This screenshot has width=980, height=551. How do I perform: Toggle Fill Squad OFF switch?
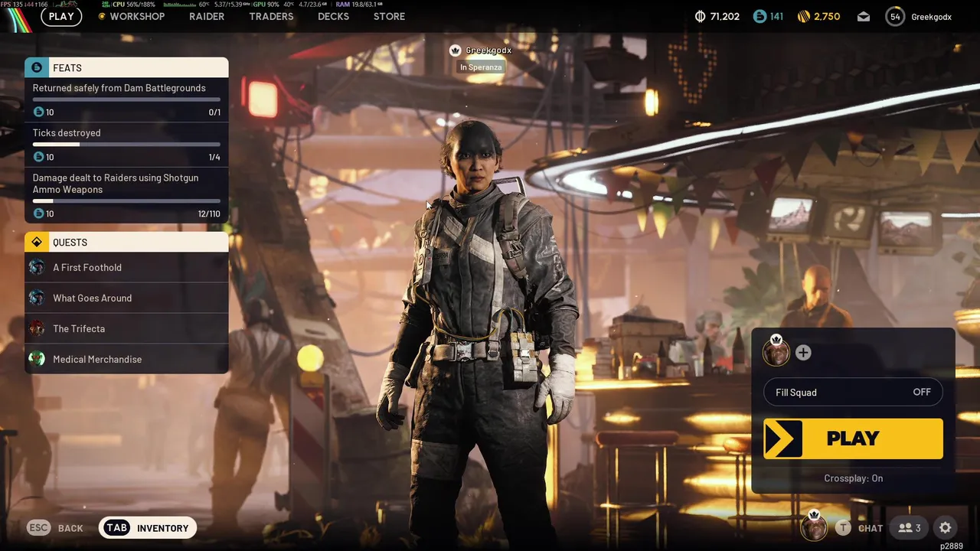coord(853,392)
